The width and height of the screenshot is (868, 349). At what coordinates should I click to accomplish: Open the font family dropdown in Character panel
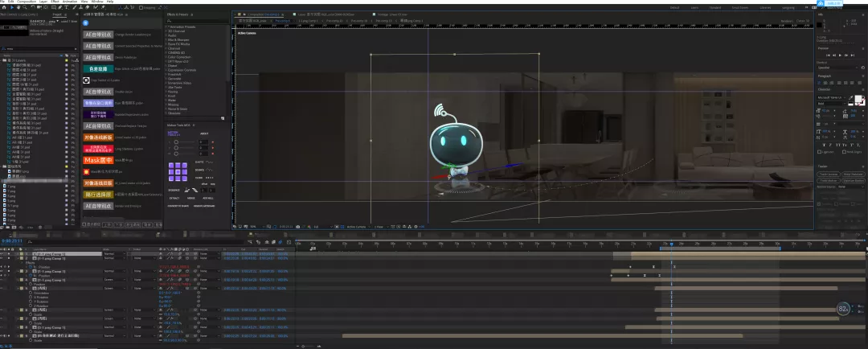coord(832,97)
